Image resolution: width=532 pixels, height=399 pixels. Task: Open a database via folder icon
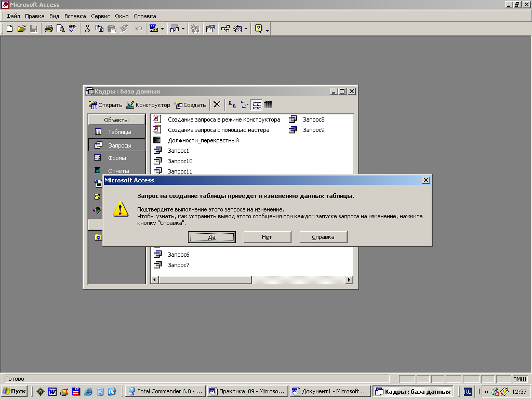click(x=21, y=29)
